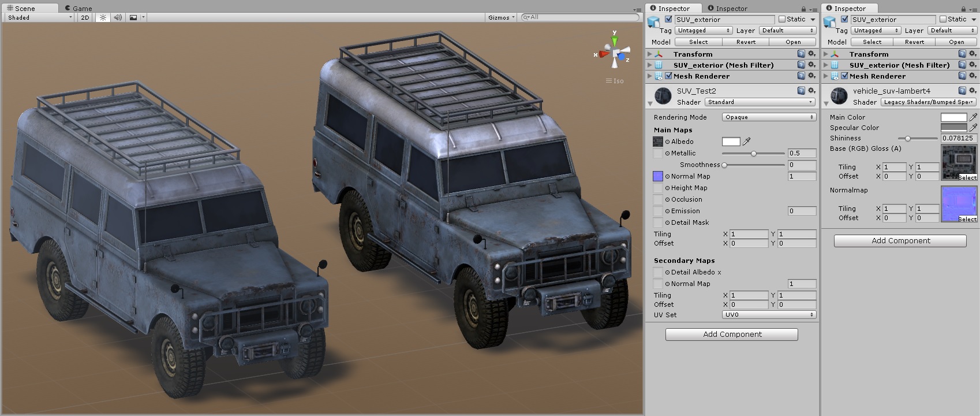Click Add Component in the left Inspector
Screen dimensions: 980x416
tap(732, 334)
